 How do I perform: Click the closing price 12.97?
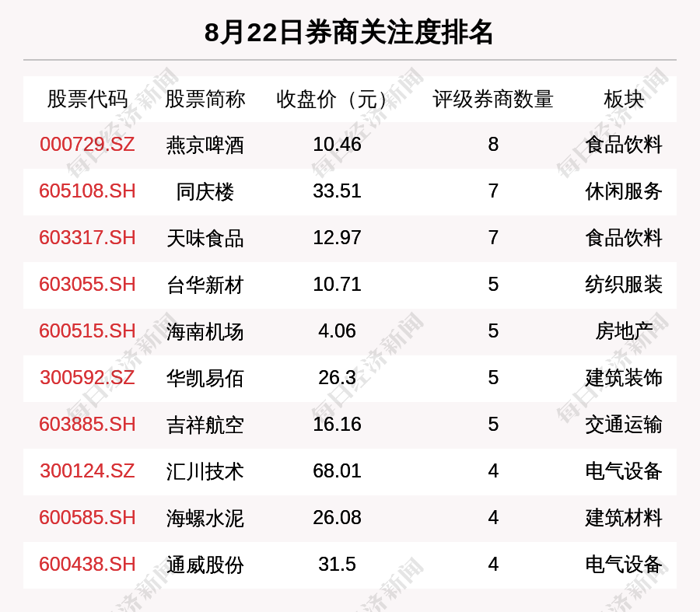(337, 237)
